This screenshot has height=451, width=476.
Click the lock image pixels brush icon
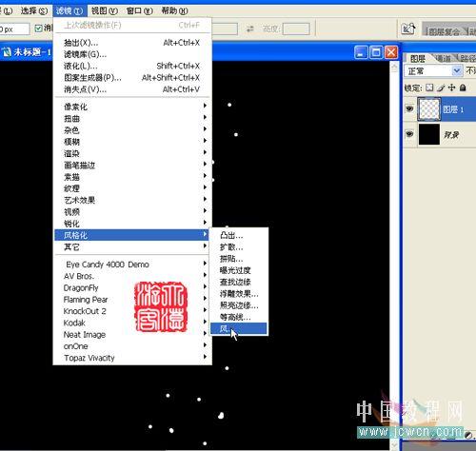point(441,88)
